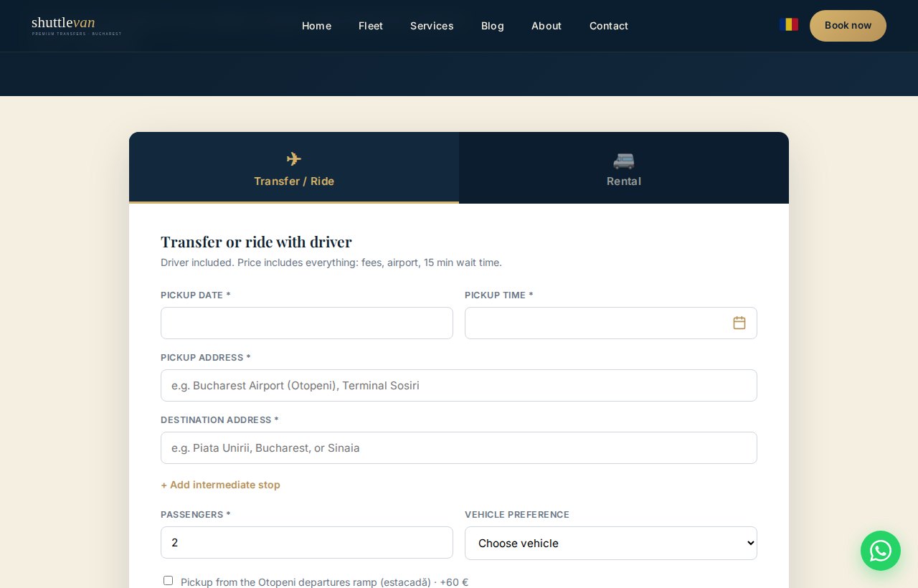
Task: Click the 'DESTINATION ADDRESS *' label
Action: coord(219,419)
